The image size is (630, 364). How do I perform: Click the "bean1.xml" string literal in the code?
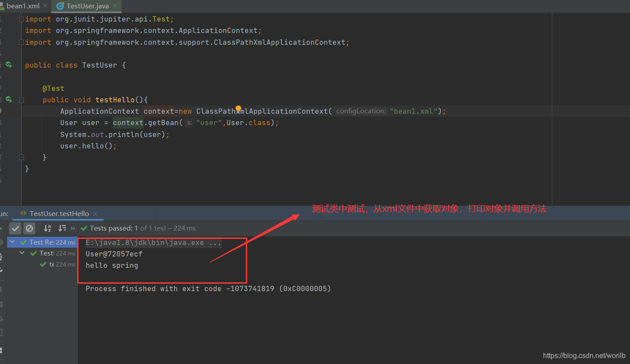[x=413, y=111]
